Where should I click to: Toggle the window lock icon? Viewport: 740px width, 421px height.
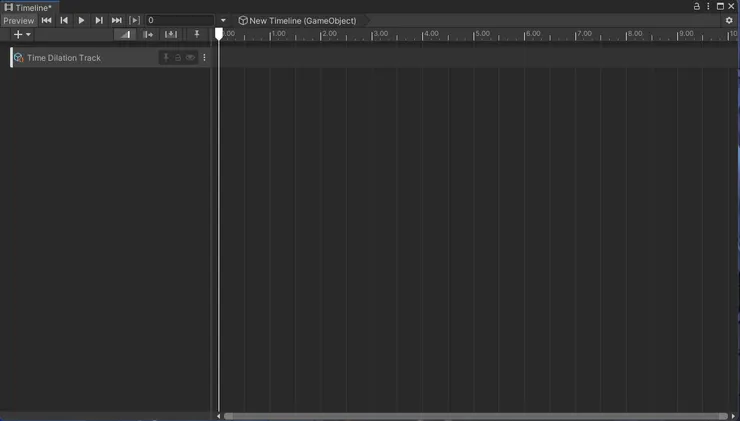(697, 6)
